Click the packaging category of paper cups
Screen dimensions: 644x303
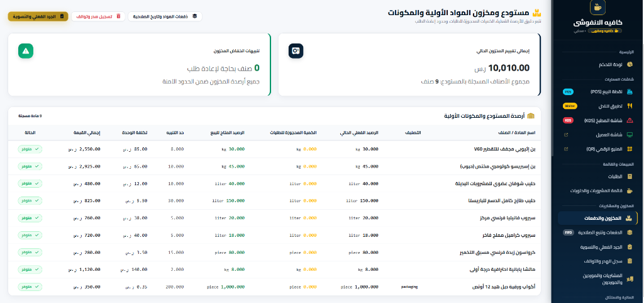click(409, 287)
